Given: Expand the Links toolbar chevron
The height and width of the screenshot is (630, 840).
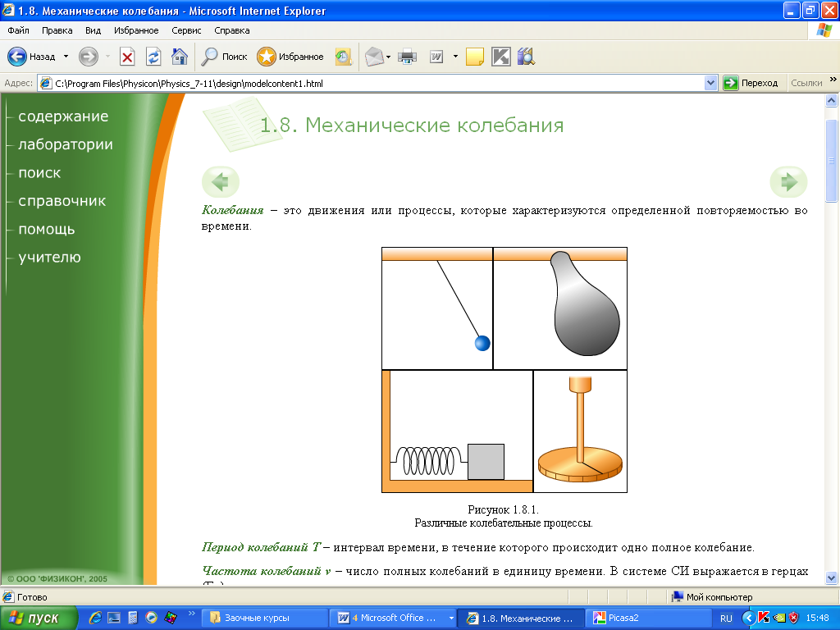Looking at the screenshot, I should tap(833, 83).
